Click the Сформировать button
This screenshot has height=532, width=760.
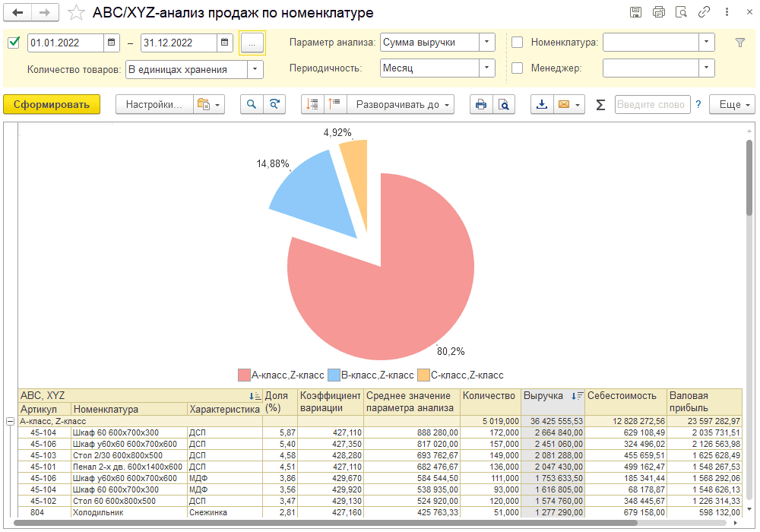coord(52,104)
